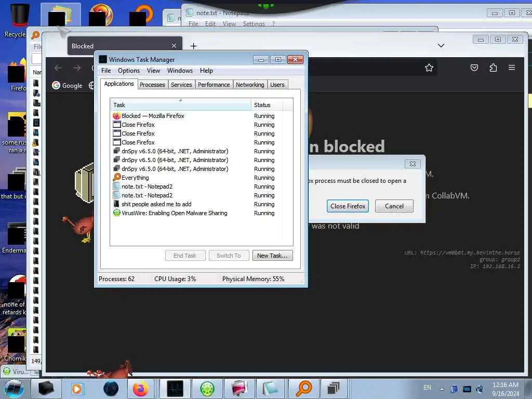Open the Everything search taskbar icon
The width and height of the screenshot is (532, 399).
pyautogui.click(x=303, y=389)
